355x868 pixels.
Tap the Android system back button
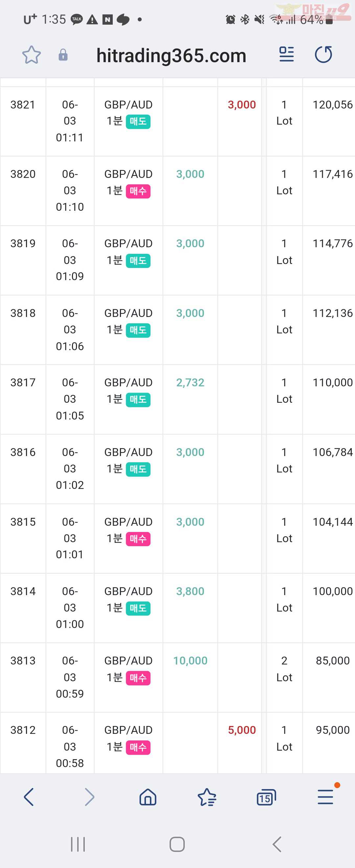(x=277, y=844)
